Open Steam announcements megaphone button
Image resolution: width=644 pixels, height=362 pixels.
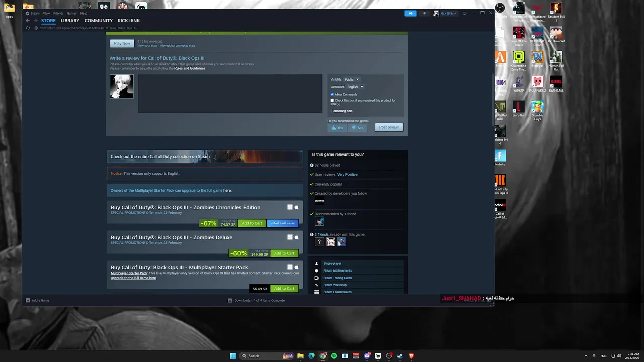click(x=410, y=13)
